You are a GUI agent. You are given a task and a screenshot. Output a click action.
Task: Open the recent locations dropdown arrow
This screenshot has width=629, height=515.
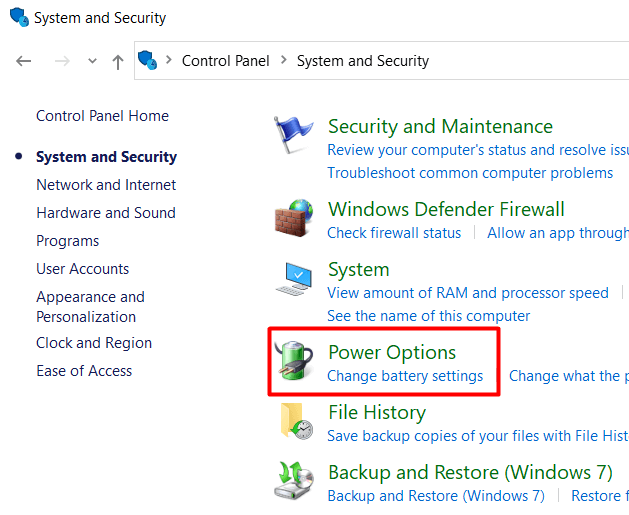coord(93,61)
